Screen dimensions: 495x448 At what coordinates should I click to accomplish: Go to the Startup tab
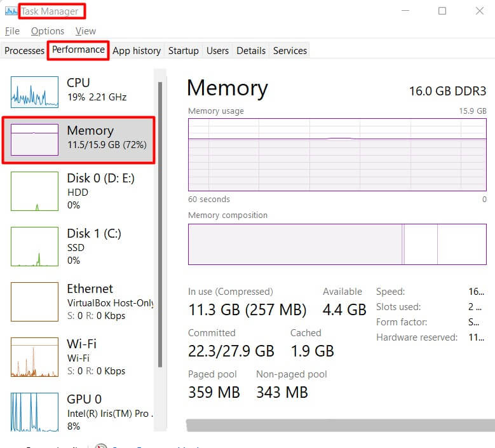click(184, 50)
